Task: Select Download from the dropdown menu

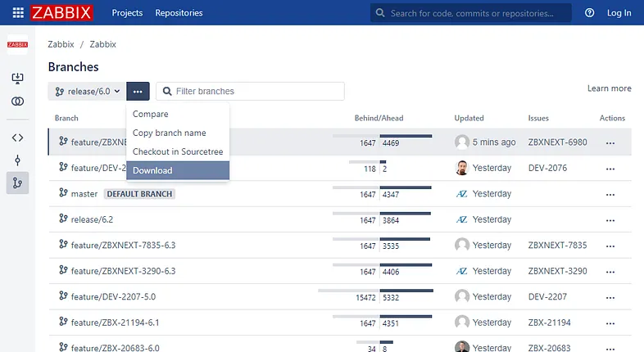Action: pyautogui.click(x=178, y=170)
